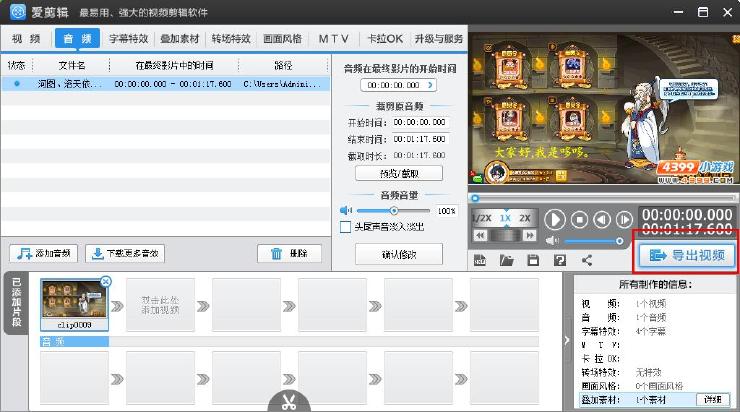Remove clip0003 via its X icon
Screen dimensions: 740x412
click(x=106, y=281)
